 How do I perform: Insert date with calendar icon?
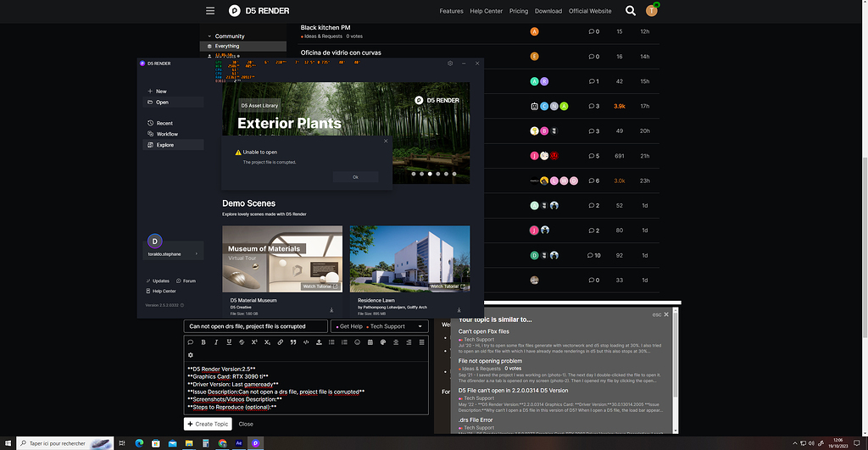[370, 342]
